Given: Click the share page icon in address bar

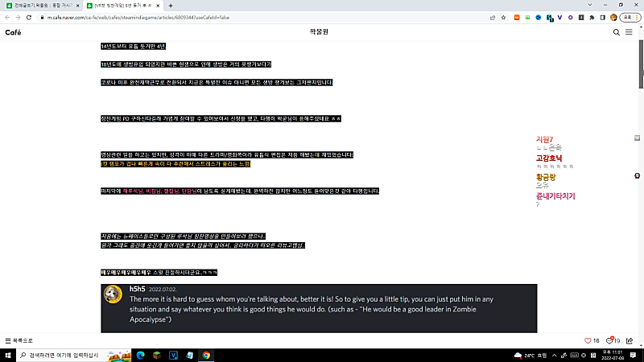Looking at the screenshot, I should pos(493,18).
